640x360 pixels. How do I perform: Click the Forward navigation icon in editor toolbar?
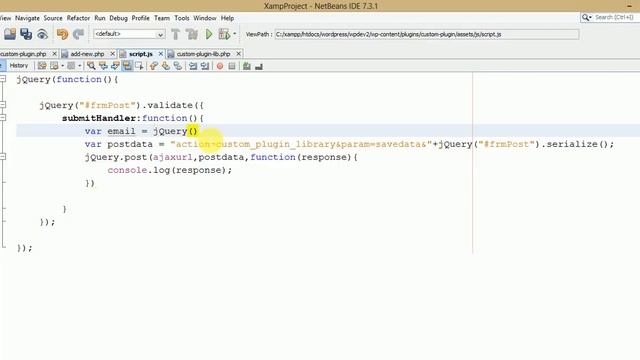(x=71, y=66)
